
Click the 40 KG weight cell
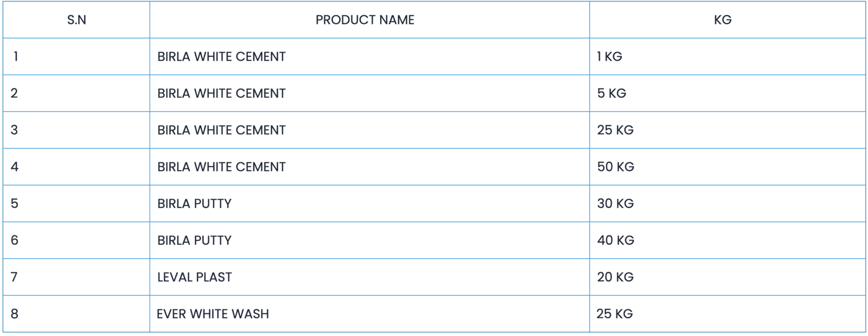click(x=615, y=240)
